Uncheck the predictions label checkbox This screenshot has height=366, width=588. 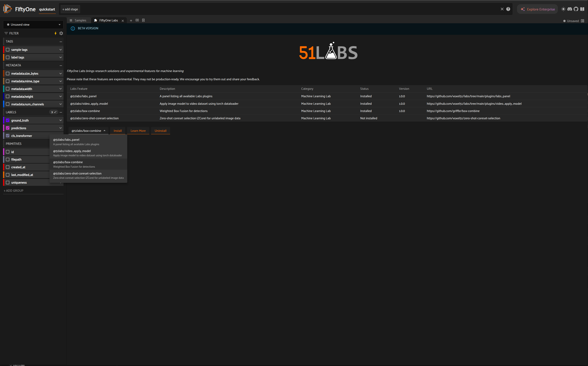(x=8, y=128)
